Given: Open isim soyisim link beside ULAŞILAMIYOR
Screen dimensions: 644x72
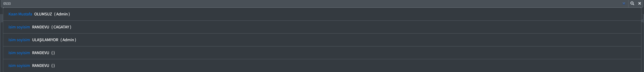Looking at the screenshot, I should (19, 40).
